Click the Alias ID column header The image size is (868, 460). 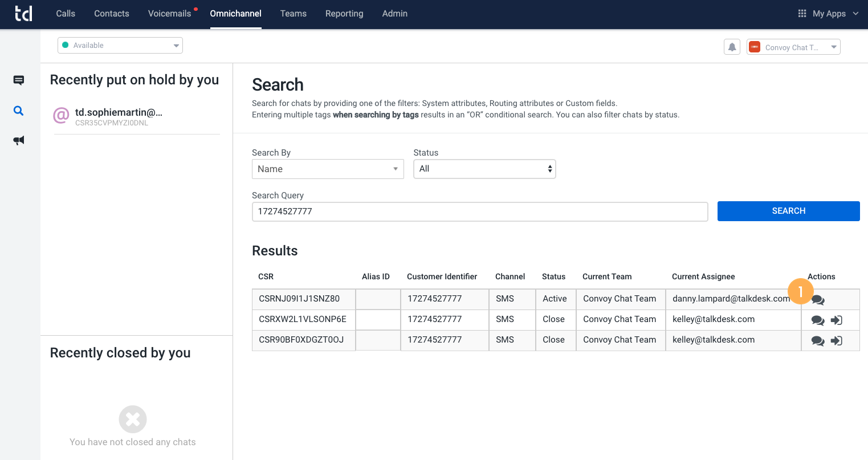pyautogui.click(x=376, y=276)
